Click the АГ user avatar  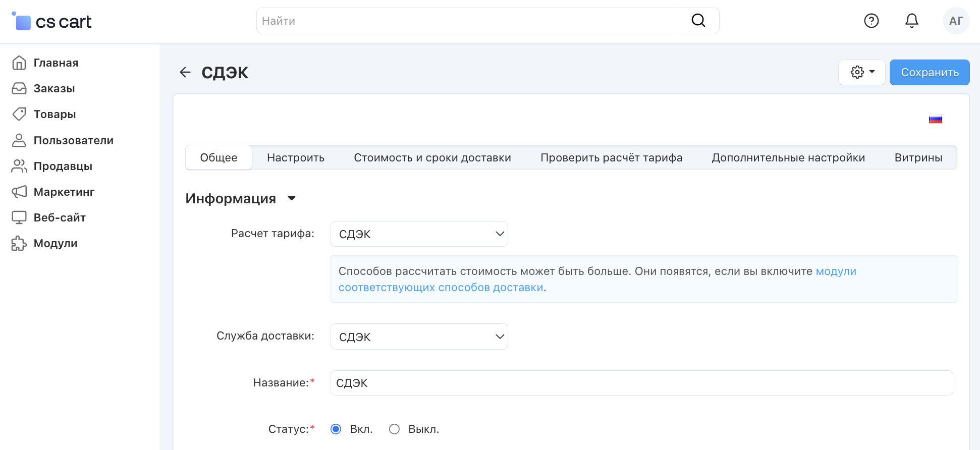pos(956,21)
